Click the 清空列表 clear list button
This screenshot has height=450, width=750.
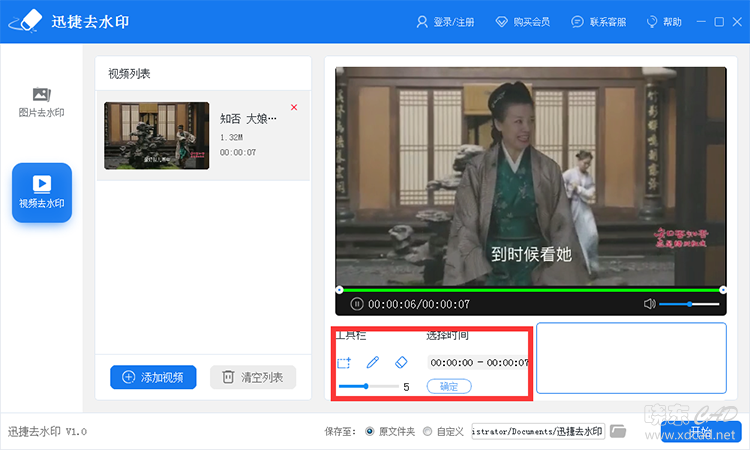253,377
